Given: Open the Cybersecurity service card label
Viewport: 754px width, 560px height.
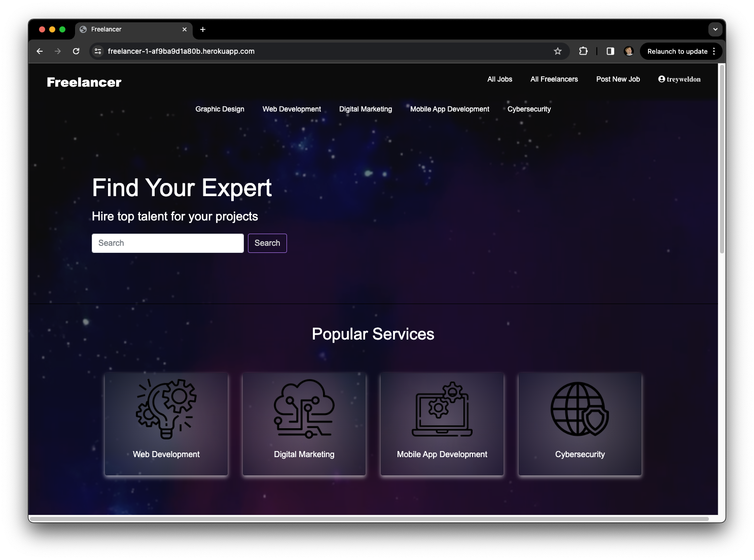Looking at the screenshot, I should [x=580, y=454].
